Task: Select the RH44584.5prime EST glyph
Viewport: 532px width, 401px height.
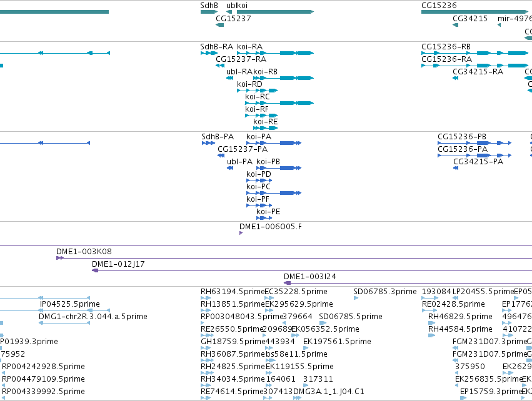Action: click(x=431, y=335)
